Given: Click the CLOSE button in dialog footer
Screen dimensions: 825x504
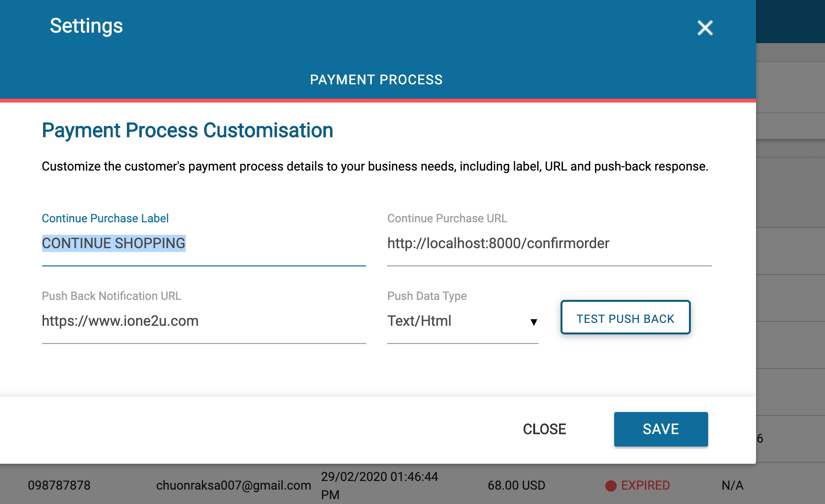Looking at the screenshot, I should 544,429.
